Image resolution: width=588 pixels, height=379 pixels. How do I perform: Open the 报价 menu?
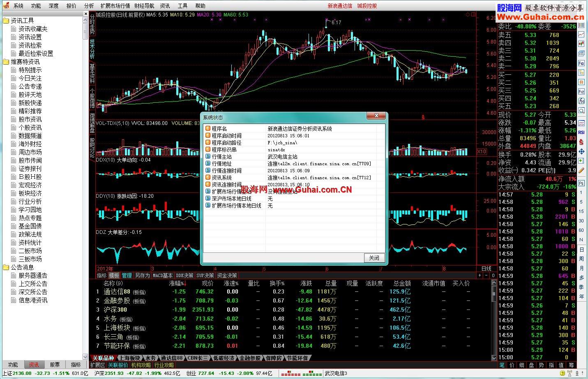pos(71,6)
